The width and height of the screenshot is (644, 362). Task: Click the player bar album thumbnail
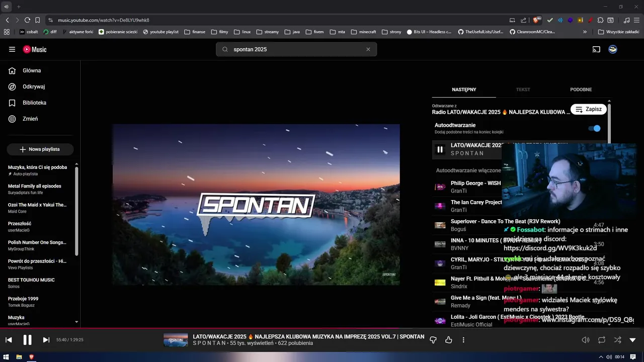[x=176, y=340]
